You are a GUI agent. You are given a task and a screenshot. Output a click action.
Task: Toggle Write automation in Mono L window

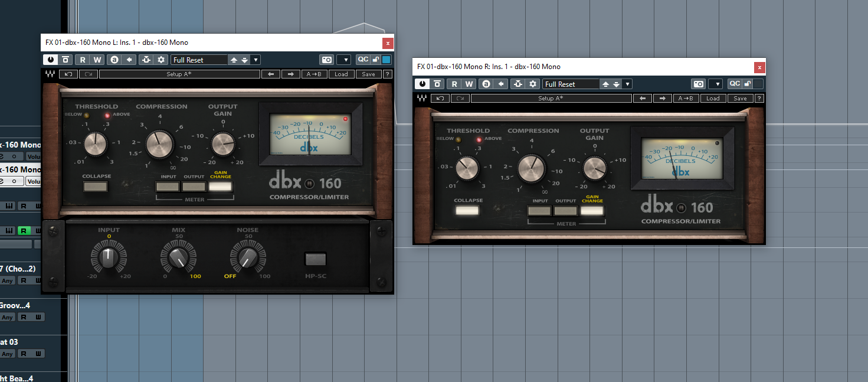coord(97,60)
